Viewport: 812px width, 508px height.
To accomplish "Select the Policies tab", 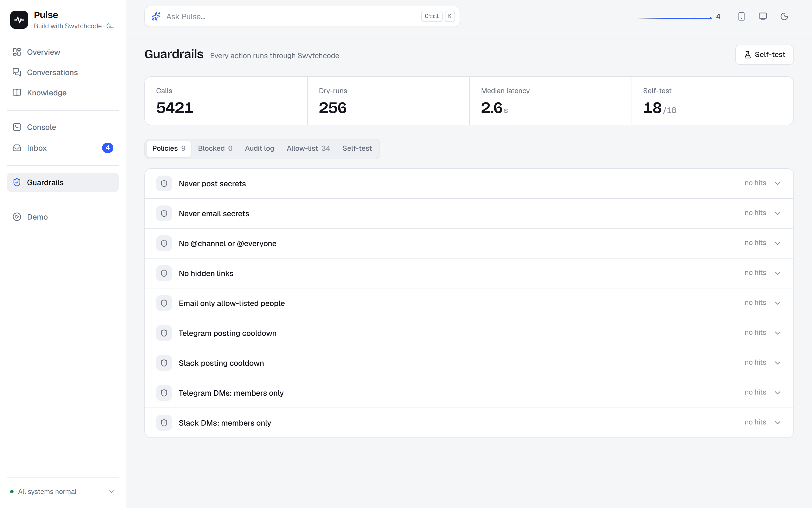I will [169, 148].
